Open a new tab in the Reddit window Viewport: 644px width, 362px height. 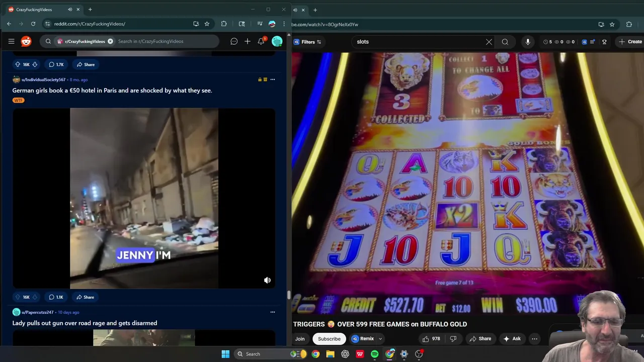(90, 10)
